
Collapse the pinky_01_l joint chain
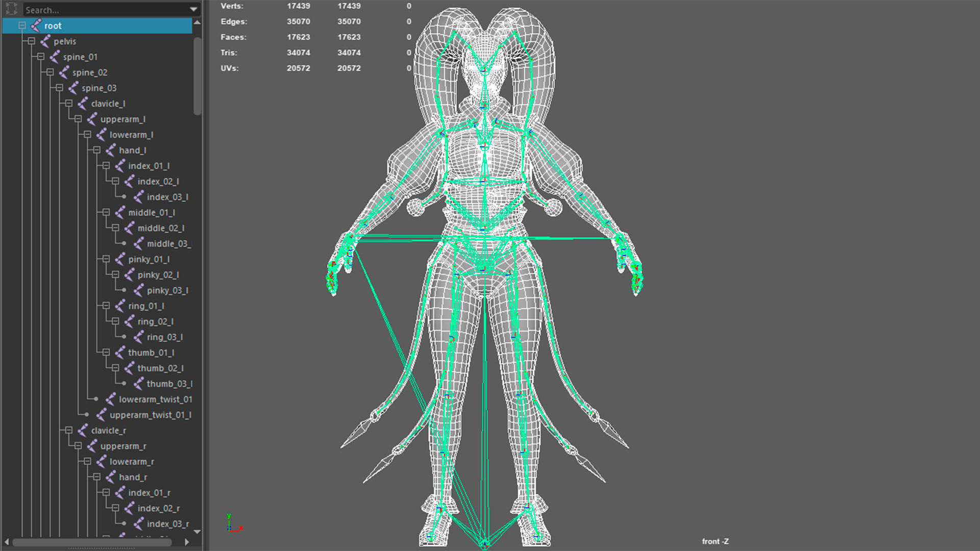pyautogui.click(x=106, y=259)
